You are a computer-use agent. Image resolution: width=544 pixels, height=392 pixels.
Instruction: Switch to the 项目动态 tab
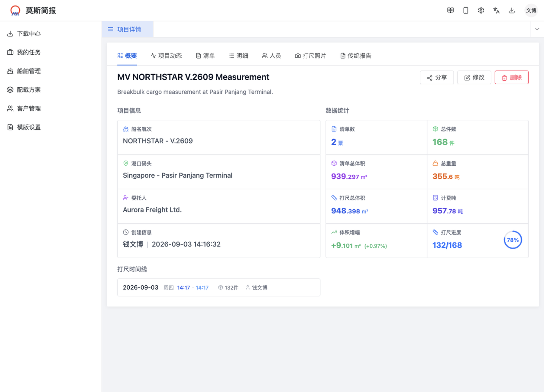tap(166, 56)
